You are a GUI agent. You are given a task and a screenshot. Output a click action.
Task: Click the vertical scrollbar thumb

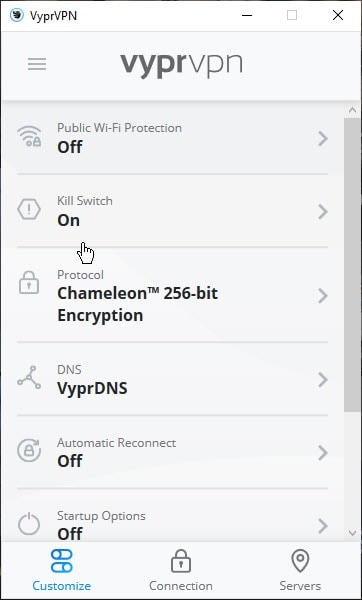(x=352, y=265)
